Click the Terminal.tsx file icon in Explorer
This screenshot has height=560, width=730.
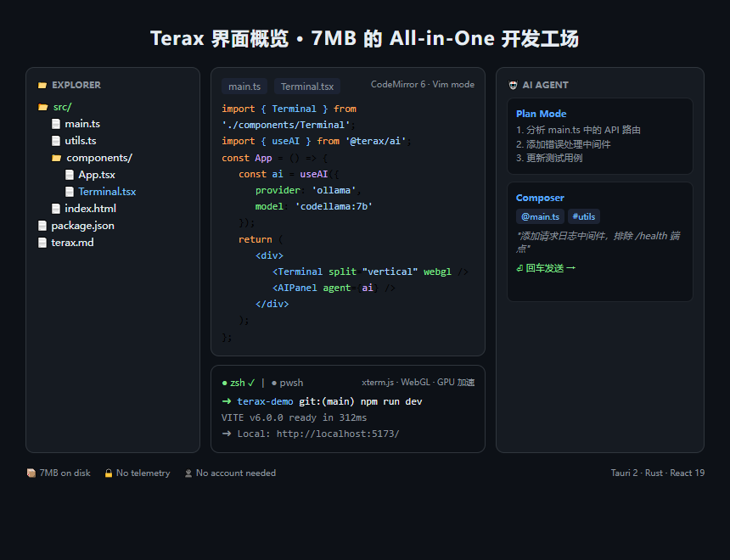(x=70, y=191)
